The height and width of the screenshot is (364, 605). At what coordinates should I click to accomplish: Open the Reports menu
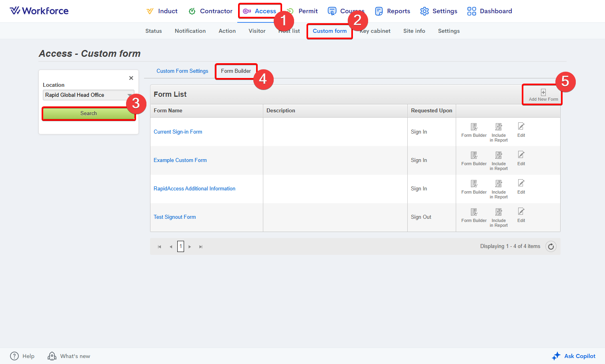[393, 11]
